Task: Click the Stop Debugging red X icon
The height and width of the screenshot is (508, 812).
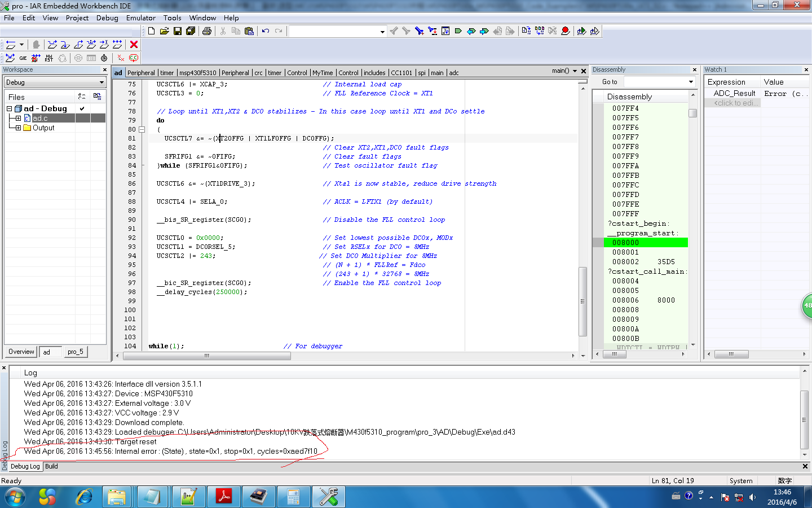Action: pos(134,45)
